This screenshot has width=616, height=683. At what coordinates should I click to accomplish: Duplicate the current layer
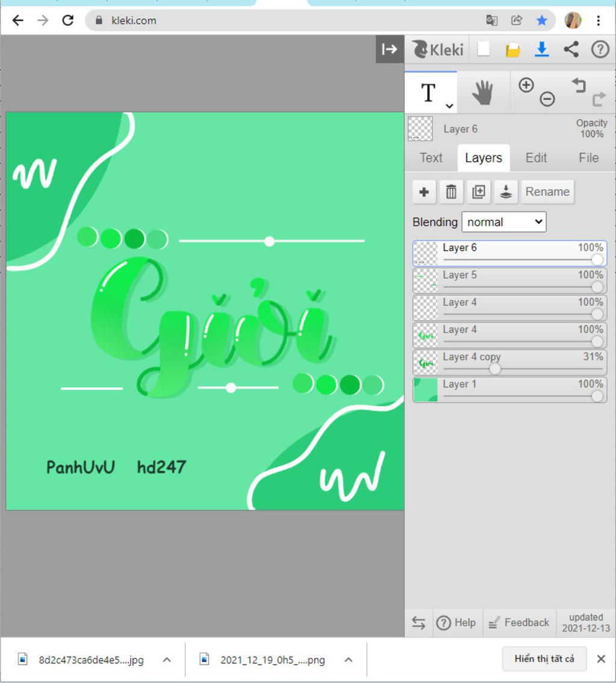click(x=479, y=192)
